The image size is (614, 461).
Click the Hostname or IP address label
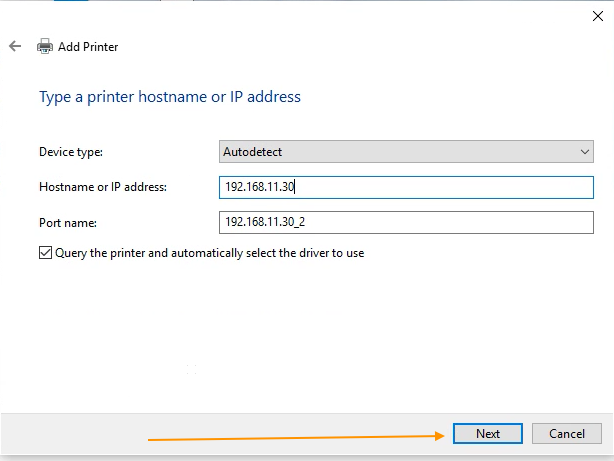click(x=103, y=187)
